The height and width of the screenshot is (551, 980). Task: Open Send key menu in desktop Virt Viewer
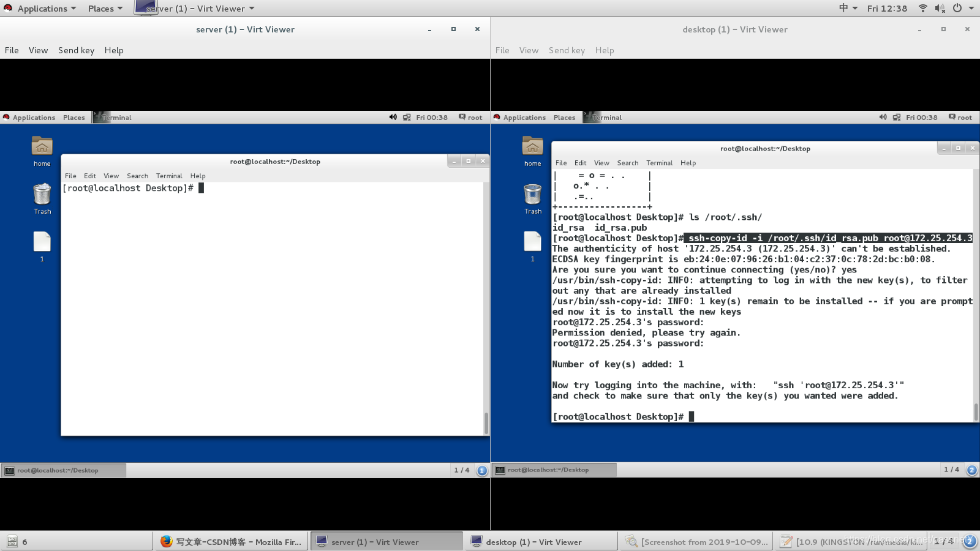(567, 50)
